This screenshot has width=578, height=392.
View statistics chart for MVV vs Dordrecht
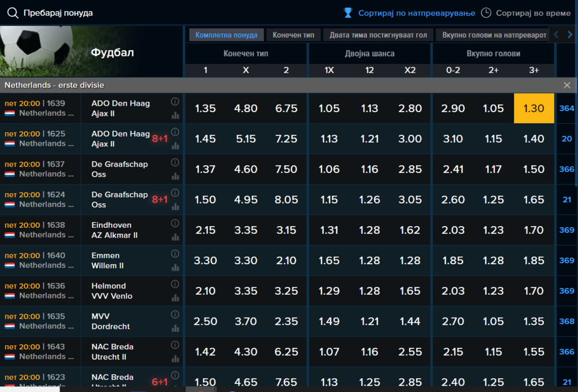click(175, 328)
